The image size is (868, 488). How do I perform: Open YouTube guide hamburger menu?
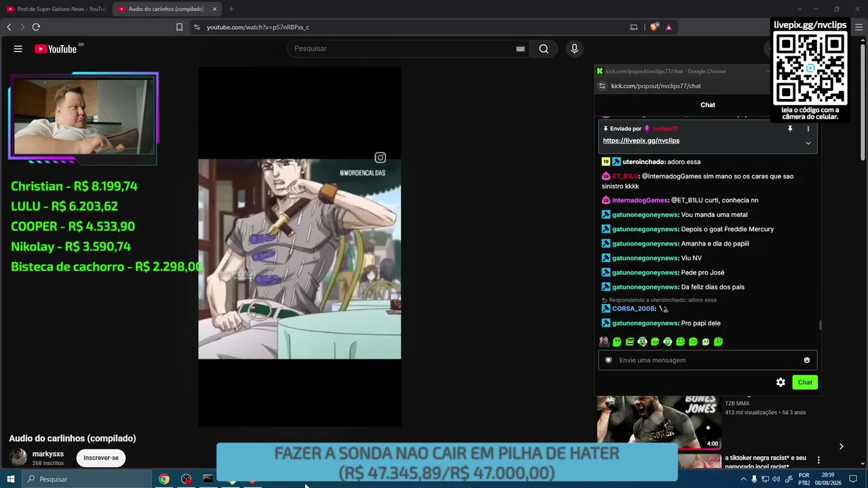18,49
